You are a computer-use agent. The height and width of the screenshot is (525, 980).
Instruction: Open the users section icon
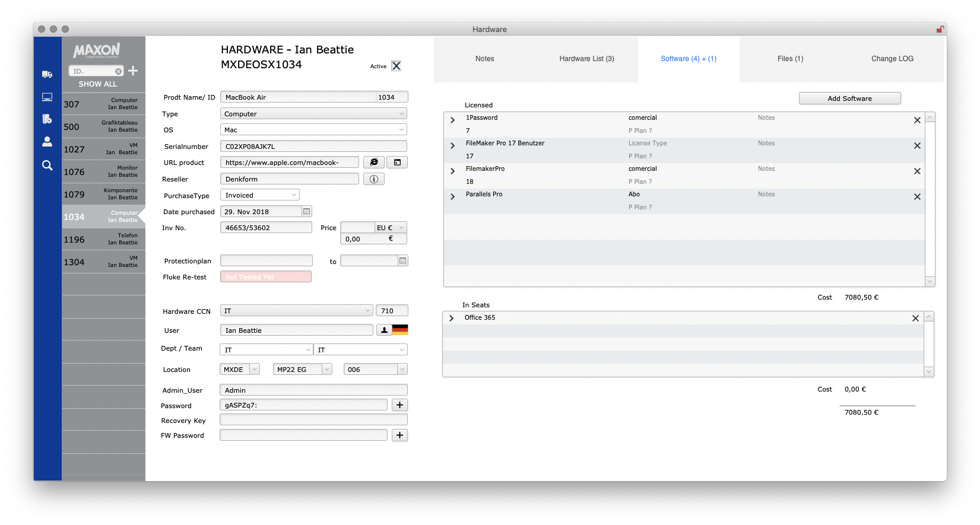click(x=47, y=142)
